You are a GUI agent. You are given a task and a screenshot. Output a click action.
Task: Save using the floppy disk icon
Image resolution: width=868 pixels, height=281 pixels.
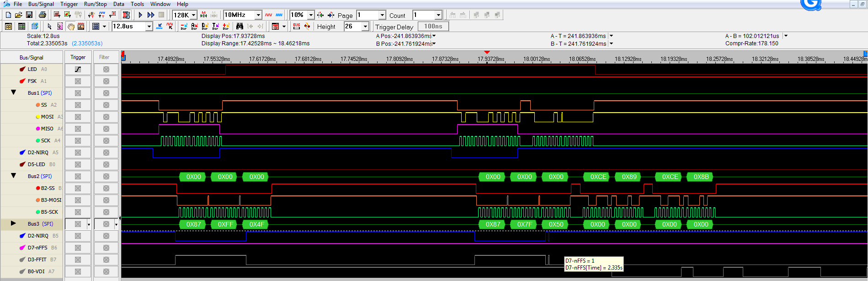(x=29, y=15)
